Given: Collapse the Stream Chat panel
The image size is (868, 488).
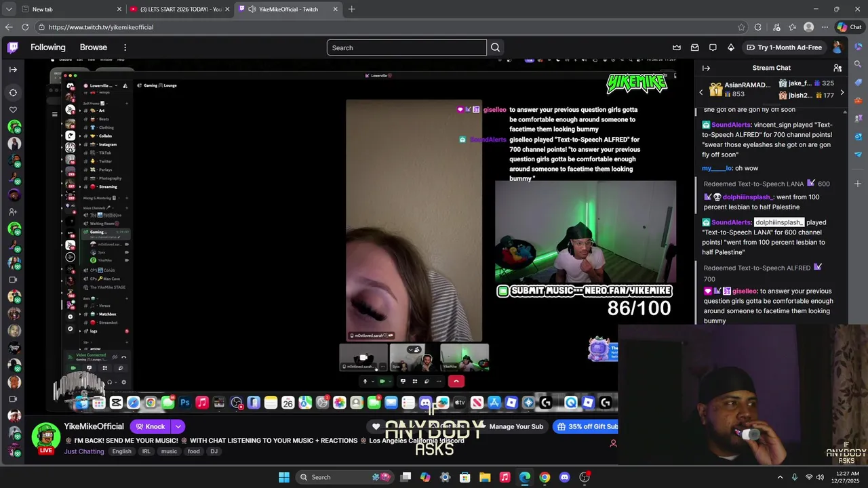Looking at the screenshot, I should click(x=706, y=68).
